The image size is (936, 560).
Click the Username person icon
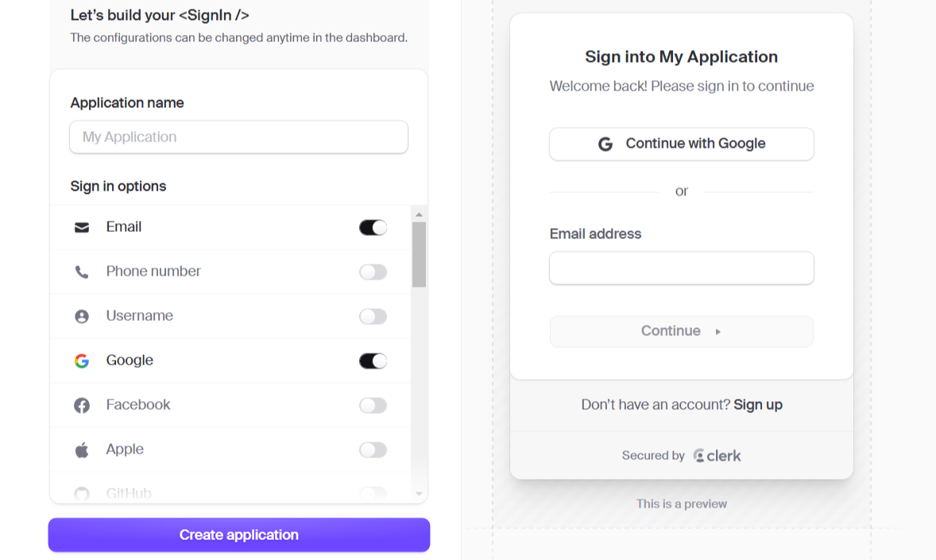(x=82, y=317)
